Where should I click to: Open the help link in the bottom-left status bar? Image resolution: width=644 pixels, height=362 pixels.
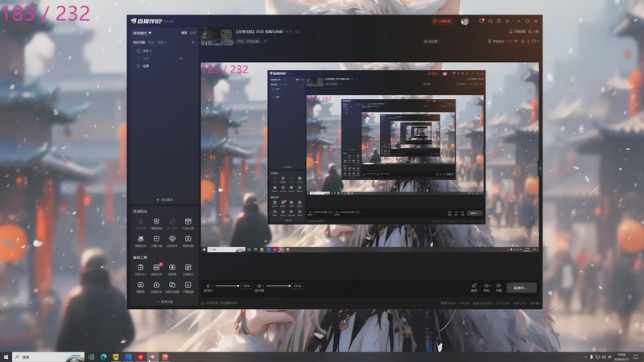coord(219,303)
